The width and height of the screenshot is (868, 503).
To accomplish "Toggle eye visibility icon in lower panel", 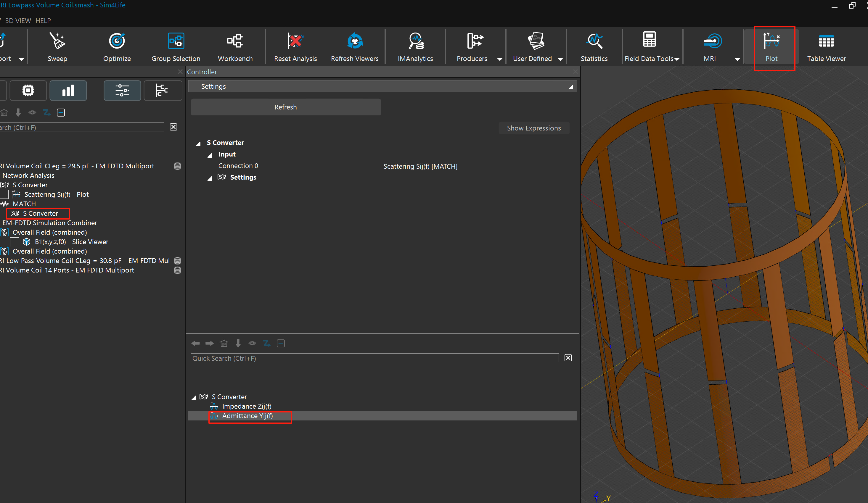I will [x=252, y=343].
